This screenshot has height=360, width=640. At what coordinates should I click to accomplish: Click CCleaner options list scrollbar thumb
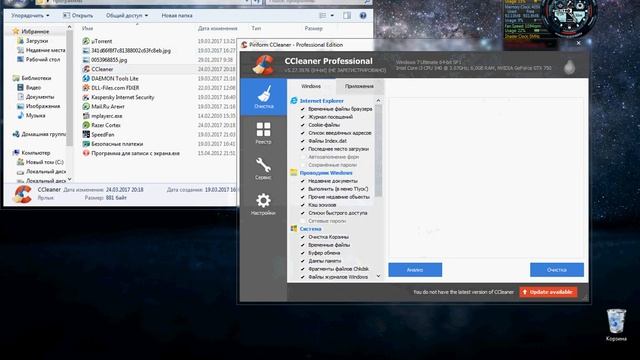[378, 150]
